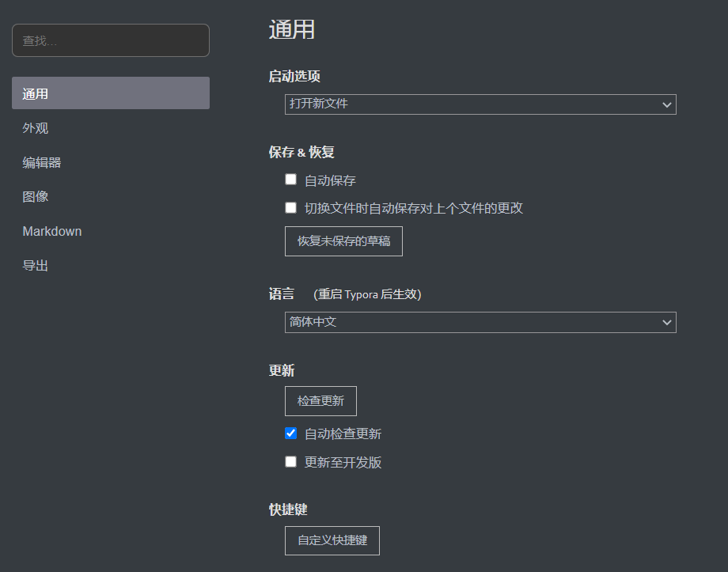
Task: Click the 查找 search field
Action: pyautogui.click(x=111, y=40)
